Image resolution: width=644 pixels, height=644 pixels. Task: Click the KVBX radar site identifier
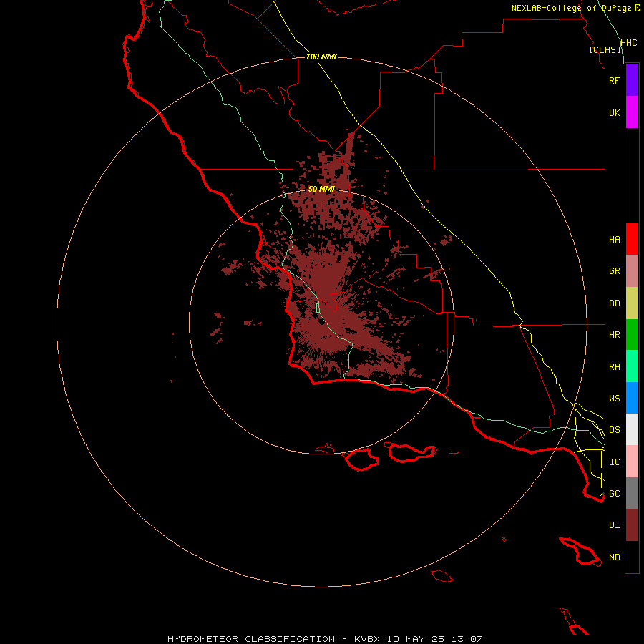[367, 639]
